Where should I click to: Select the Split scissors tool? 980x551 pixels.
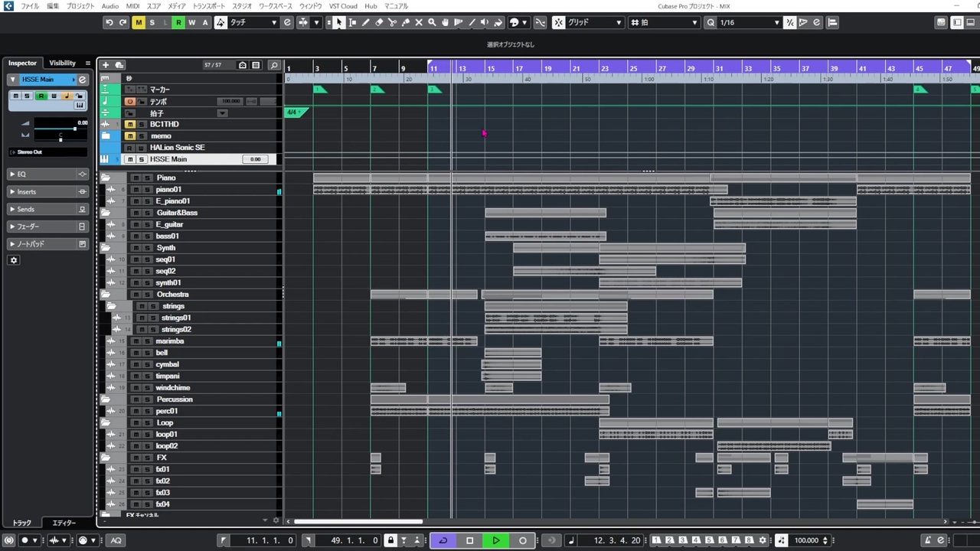coord(392,23)
